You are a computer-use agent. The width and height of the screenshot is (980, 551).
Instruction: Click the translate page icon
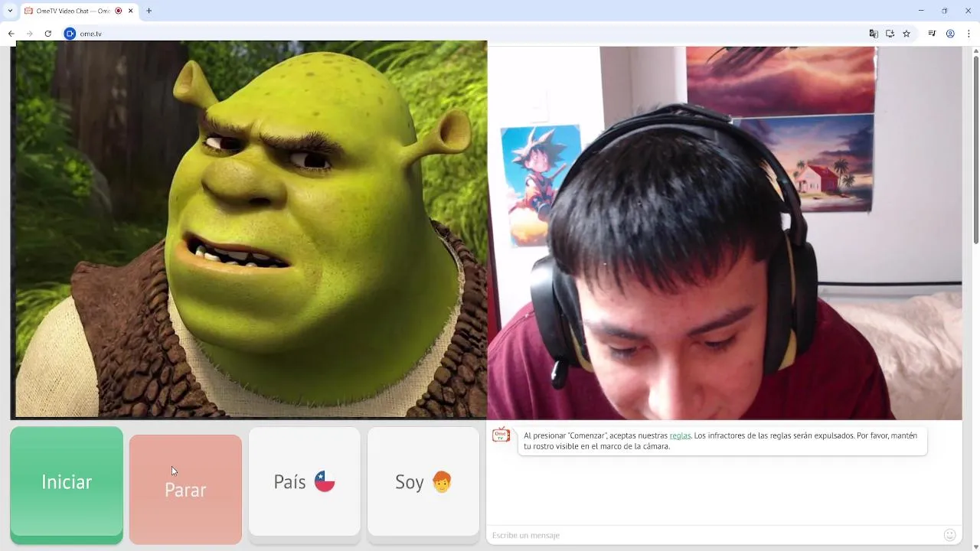pyautogui.click(x=874, y=34)
